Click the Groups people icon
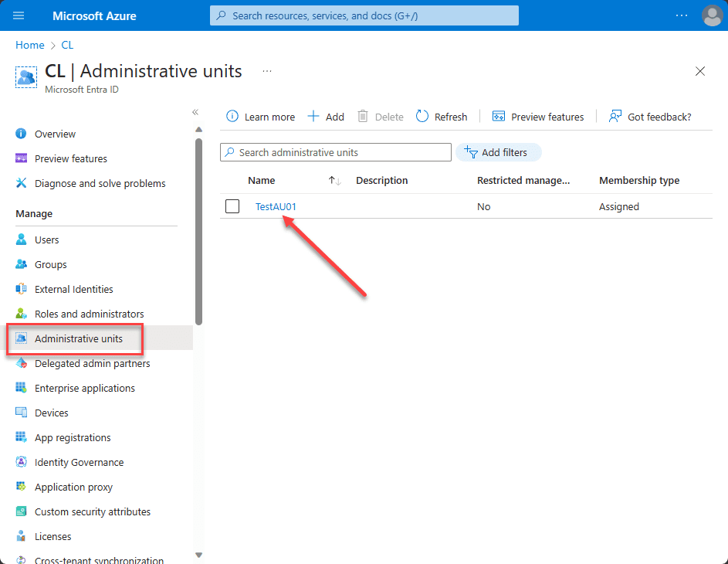 21,264
